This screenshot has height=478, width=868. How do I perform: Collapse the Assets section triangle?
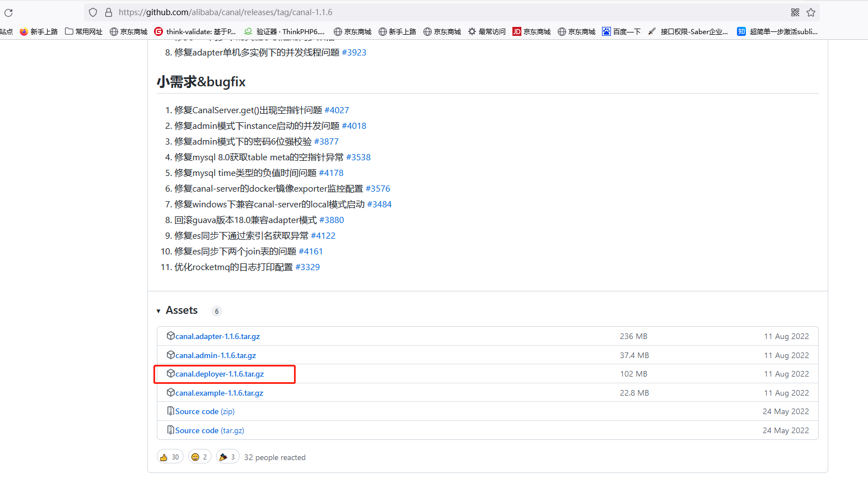point(158,311)
